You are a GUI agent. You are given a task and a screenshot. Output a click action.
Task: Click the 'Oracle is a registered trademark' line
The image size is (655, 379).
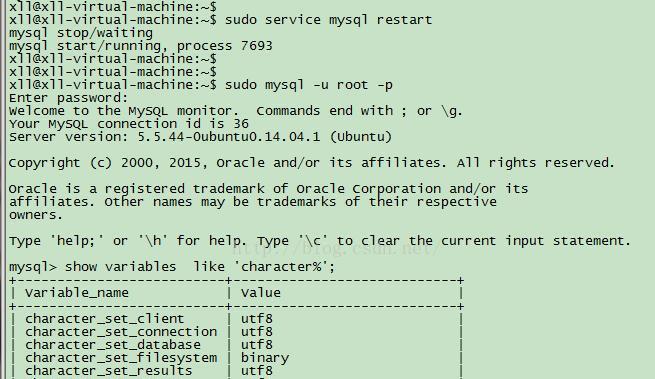pos(268,189)
